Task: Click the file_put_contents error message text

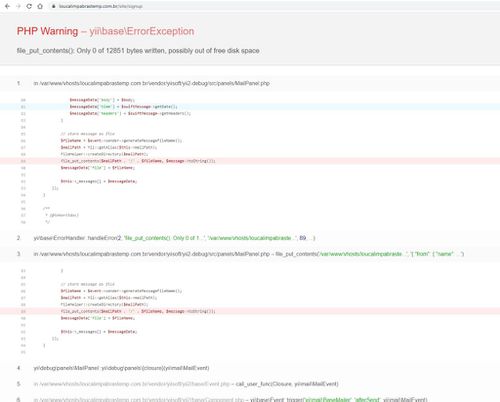Action: [x=138, y=51]
